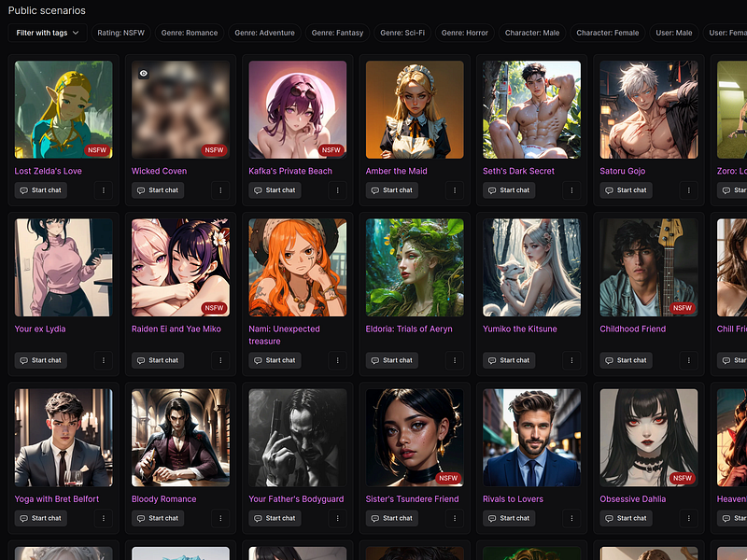Open more options for Your Father's Bodyguard
This screenshot has height=560, width=747.
pyautogui.click(x=338, y=518)
